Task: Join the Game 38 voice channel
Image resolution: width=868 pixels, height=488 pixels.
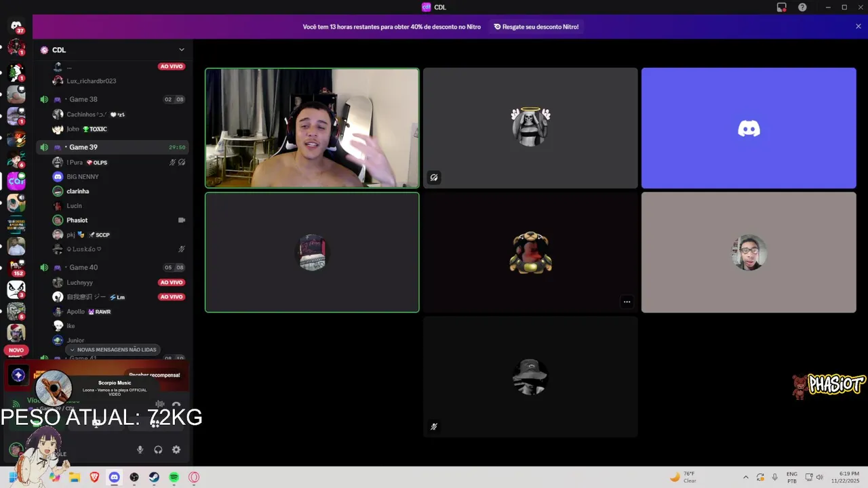Action: (x=112, y=99)
